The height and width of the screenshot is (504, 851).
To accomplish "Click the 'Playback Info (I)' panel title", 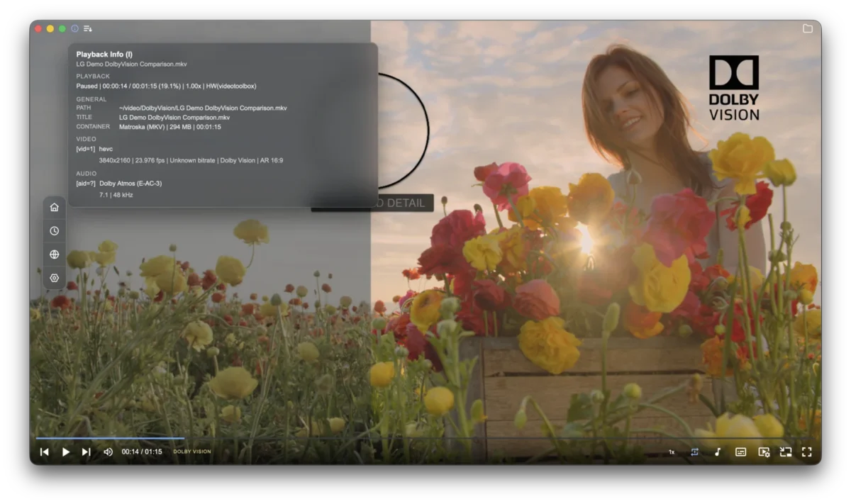I will 104,54.
